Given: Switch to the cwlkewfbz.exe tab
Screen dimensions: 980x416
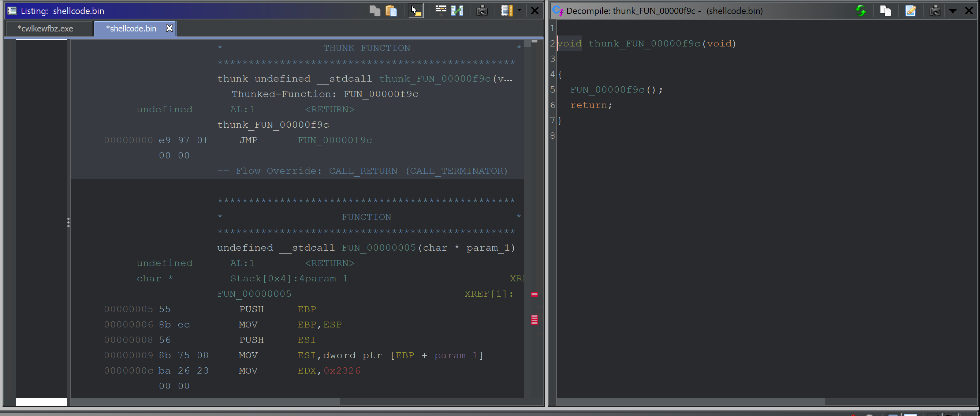Looking at the screenshot, I should (45, 29).
